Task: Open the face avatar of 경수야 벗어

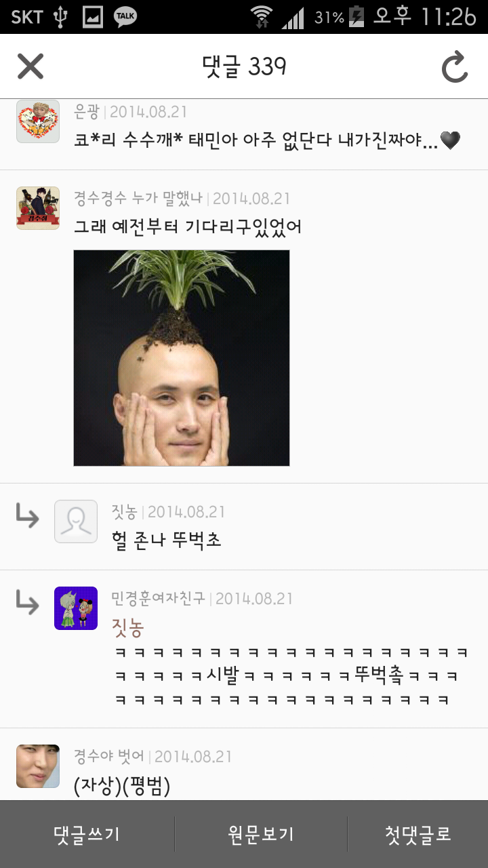Action: 38,766
